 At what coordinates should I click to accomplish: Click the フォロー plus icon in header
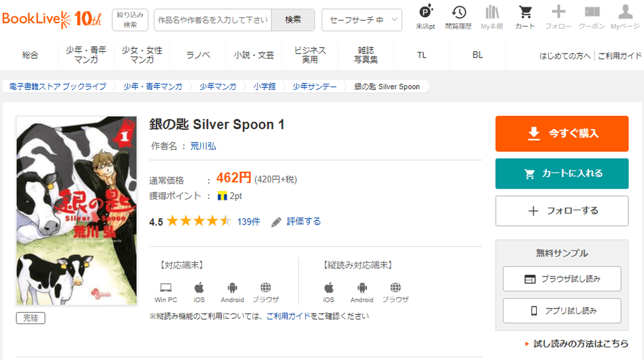(558, 12)
